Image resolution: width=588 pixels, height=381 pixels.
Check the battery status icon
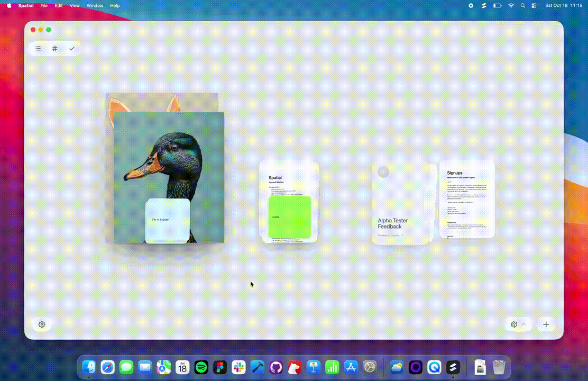click(497, 6)
